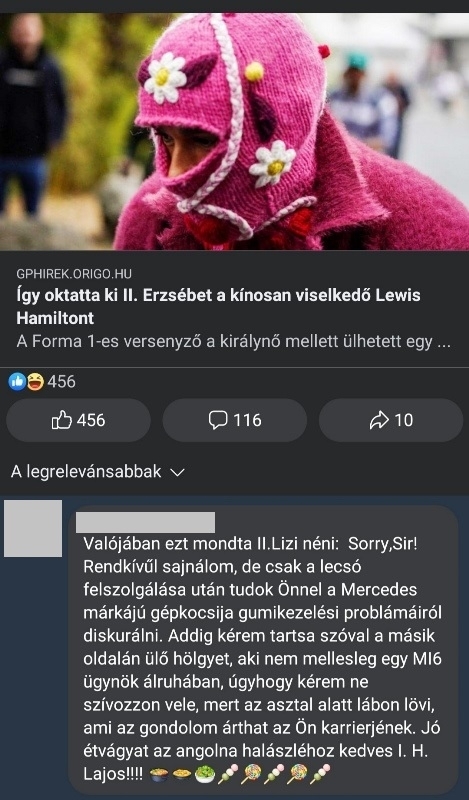Expand the A legrelevánsabbak sort dropdown
Viewport: 469px width, 800px height.
97,471
